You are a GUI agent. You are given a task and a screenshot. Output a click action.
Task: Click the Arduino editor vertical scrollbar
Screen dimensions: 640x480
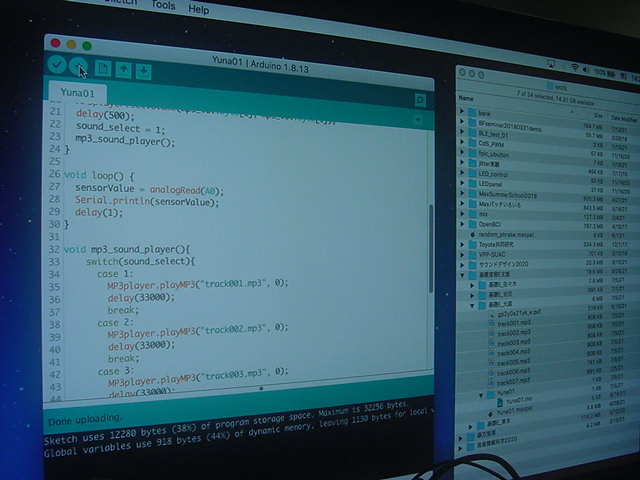pyautogui.click(x=431, y=248)
